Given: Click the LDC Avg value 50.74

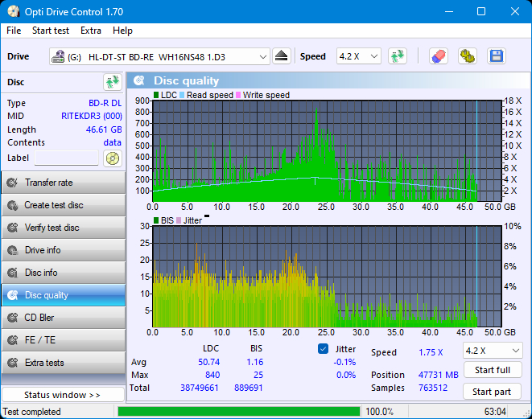Looking at the screenshot, I should (209, 362).
